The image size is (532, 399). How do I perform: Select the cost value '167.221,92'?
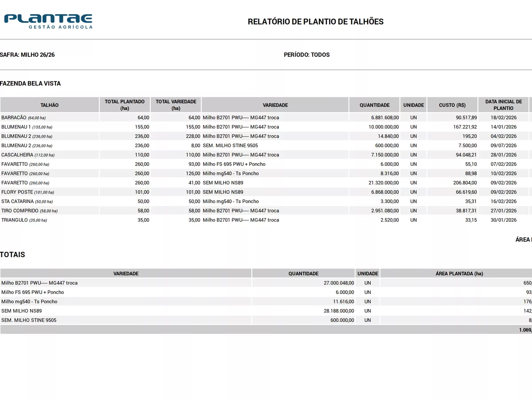[x=465, y=127]
